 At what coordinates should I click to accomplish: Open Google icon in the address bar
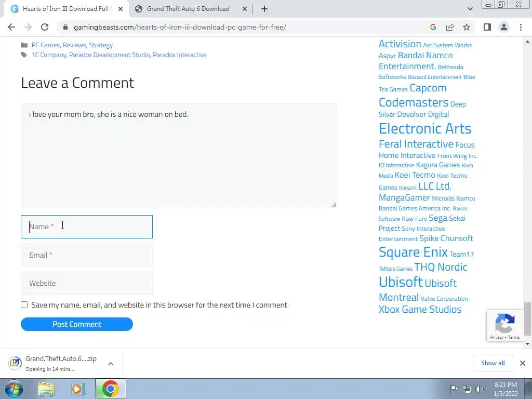pos(433,27)
